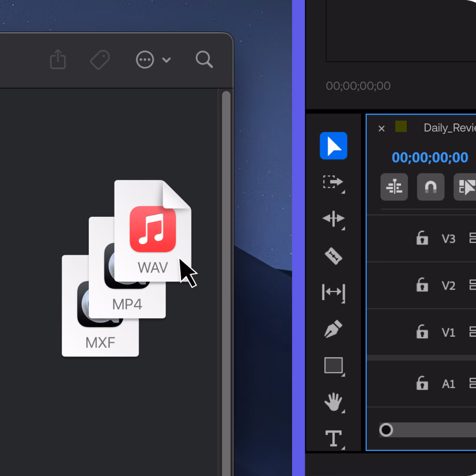Toggle the V1 track lock
Image resolution: width=476 pixels, height=476 pixels.
(422, 332)
